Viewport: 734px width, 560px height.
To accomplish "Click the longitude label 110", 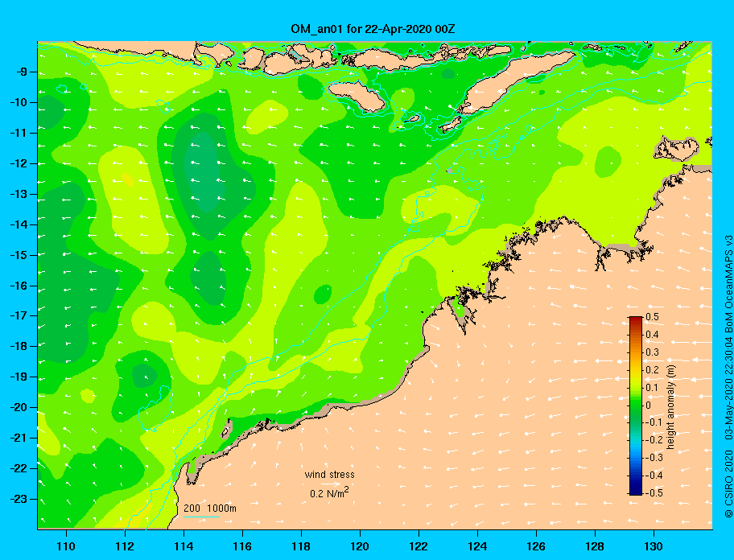I will point(67,546).
